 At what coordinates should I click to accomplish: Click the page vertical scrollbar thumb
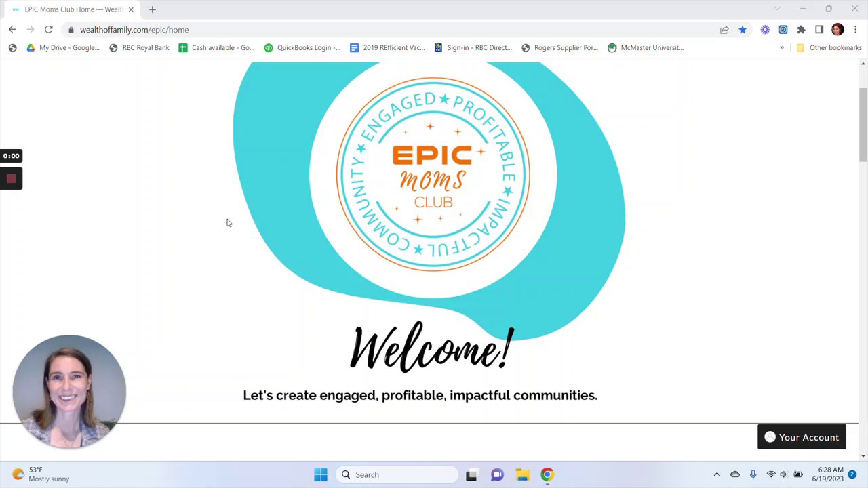(863, 125)
